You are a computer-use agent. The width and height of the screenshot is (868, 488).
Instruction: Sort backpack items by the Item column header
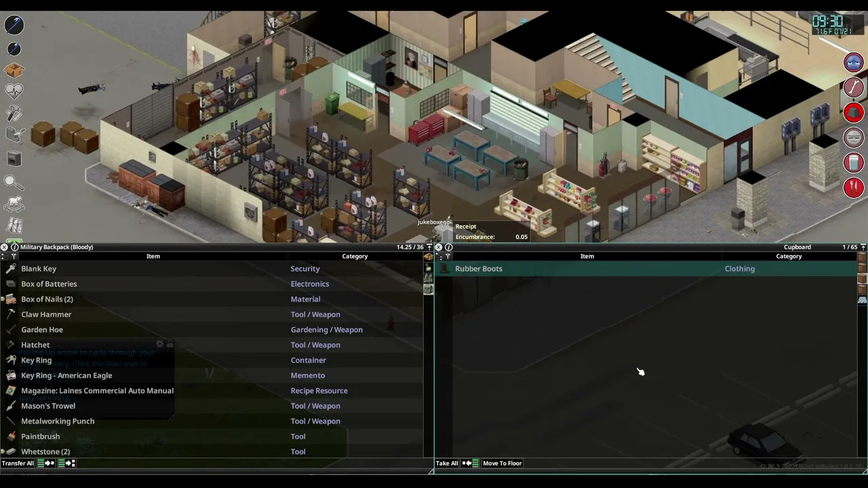click(x=153, y=256)
